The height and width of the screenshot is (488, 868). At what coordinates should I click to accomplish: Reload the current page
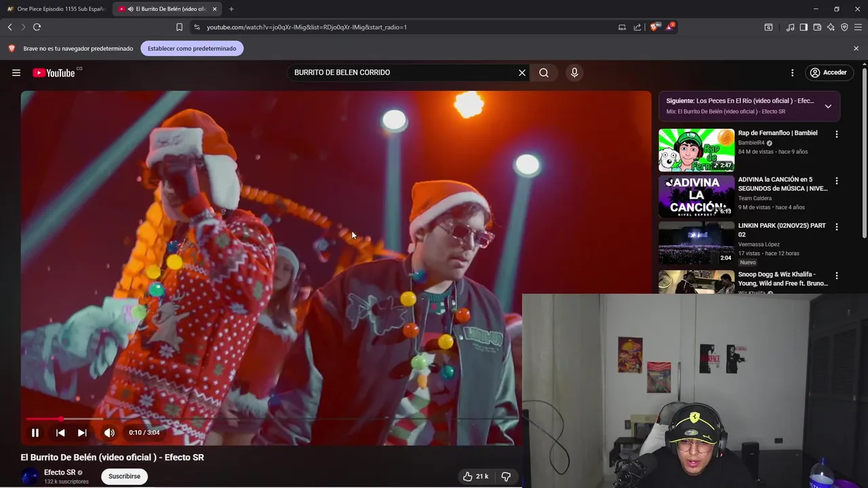(37, 27)
